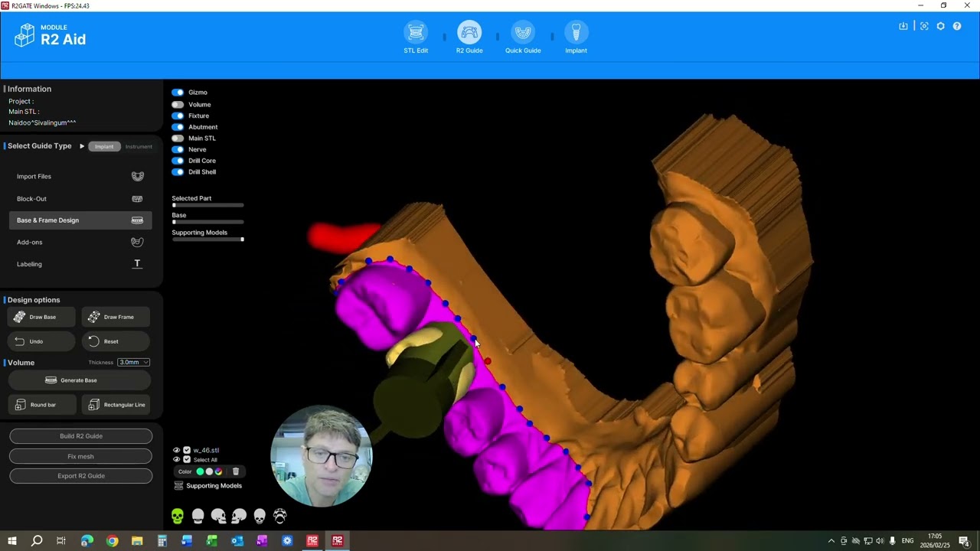Switch to the Quick Guide module

[x=523, y=38]
